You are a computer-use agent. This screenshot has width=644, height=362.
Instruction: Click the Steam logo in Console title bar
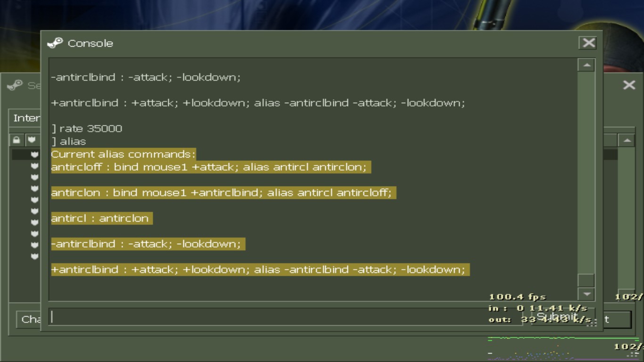(x=55, y=43)
